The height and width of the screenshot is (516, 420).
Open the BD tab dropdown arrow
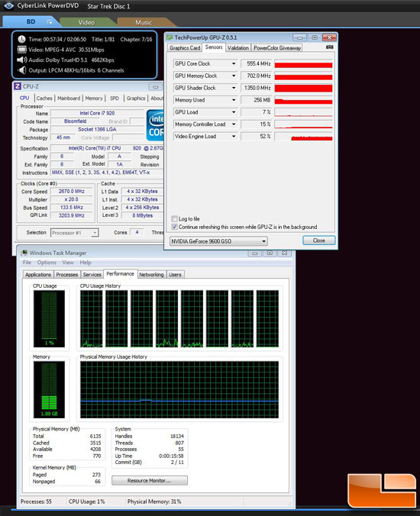[x=50, y=22]
